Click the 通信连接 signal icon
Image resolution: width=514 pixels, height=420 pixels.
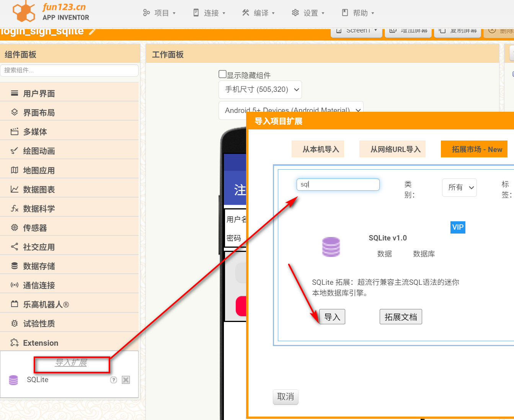coord(15,285)
